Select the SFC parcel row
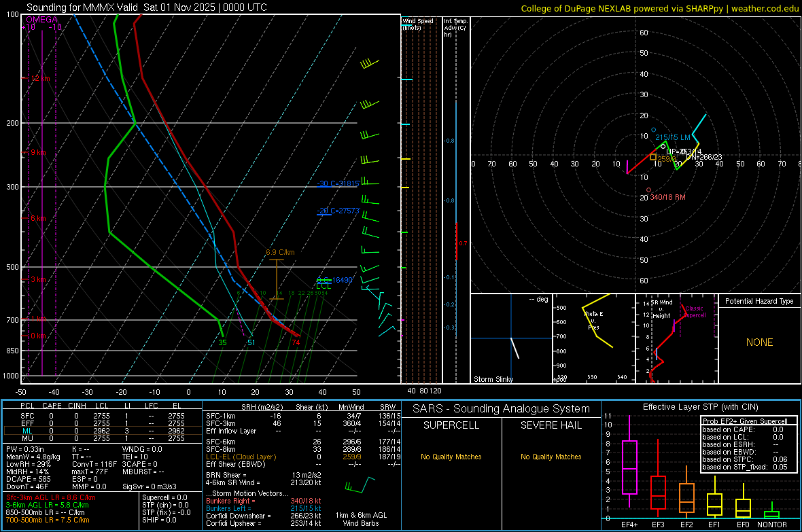 (x=103, y=416)
